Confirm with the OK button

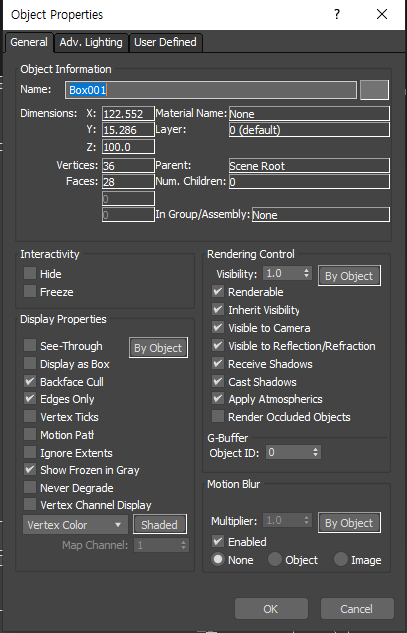tap(271, 609)
